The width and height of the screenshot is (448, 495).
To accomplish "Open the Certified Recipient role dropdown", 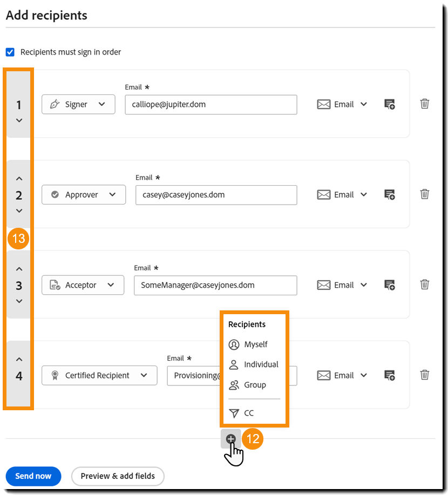I will 99,375.
